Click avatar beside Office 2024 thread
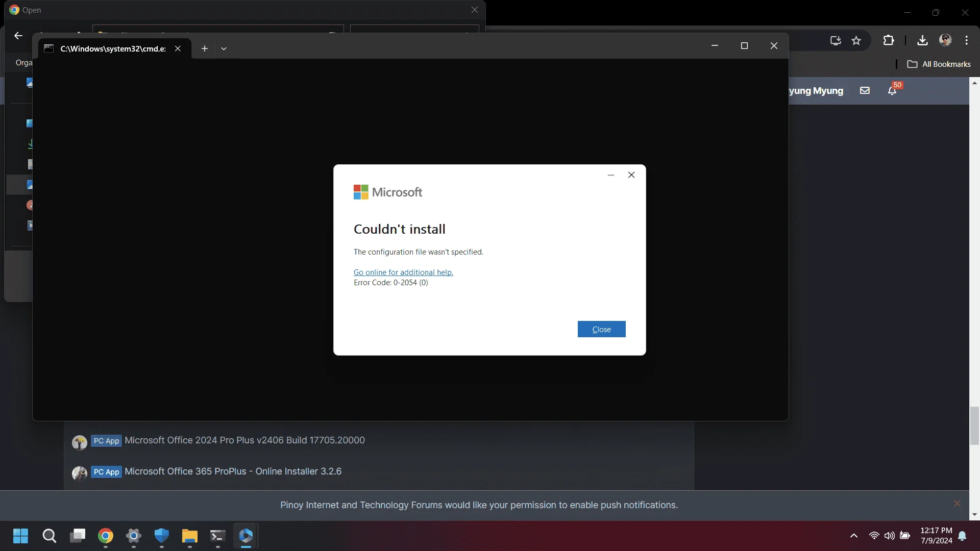980x551 pixels. click(79, 442)
